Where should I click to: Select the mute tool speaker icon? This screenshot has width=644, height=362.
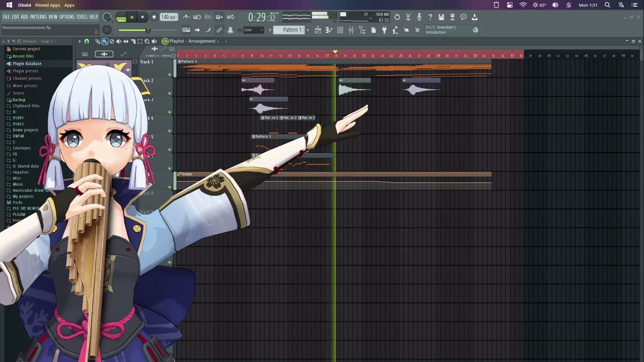119,41
